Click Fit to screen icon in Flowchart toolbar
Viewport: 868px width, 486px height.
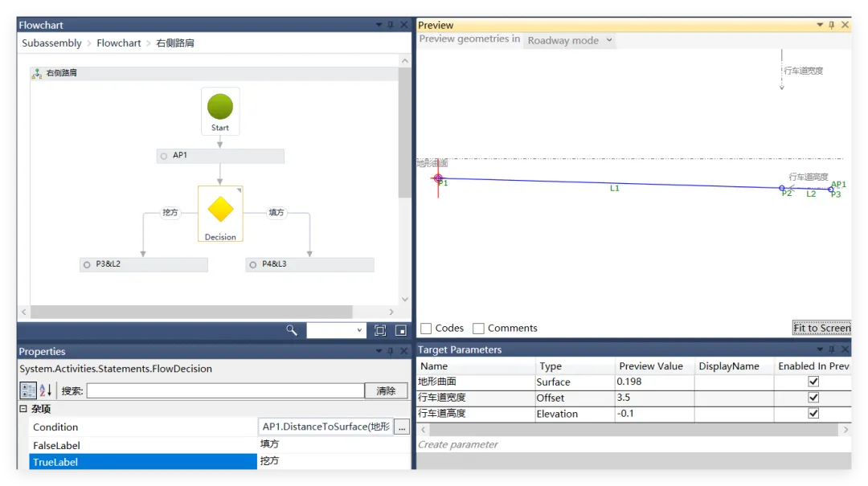coord(379,330)
